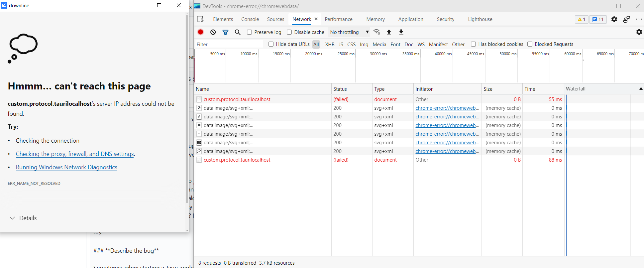This screenshot has height=268, width=644.
Task: Click the DevTools window title icon
Action: (x=197, y=6)
